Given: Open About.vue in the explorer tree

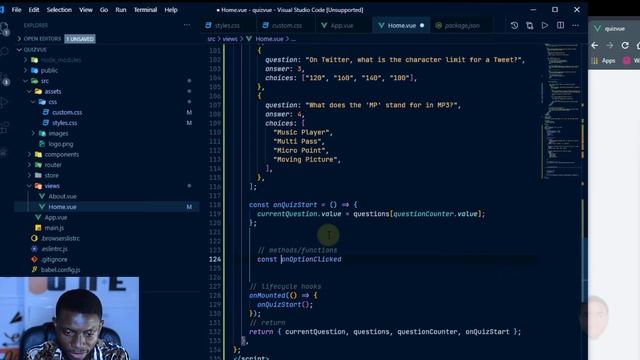Looking at the screenshot, I should click(x=62, y=196).
